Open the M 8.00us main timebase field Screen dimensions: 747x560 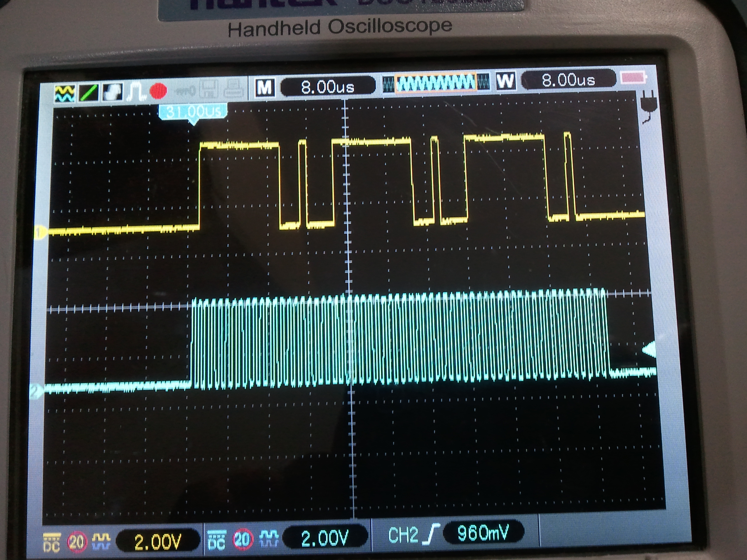point(328,86)
